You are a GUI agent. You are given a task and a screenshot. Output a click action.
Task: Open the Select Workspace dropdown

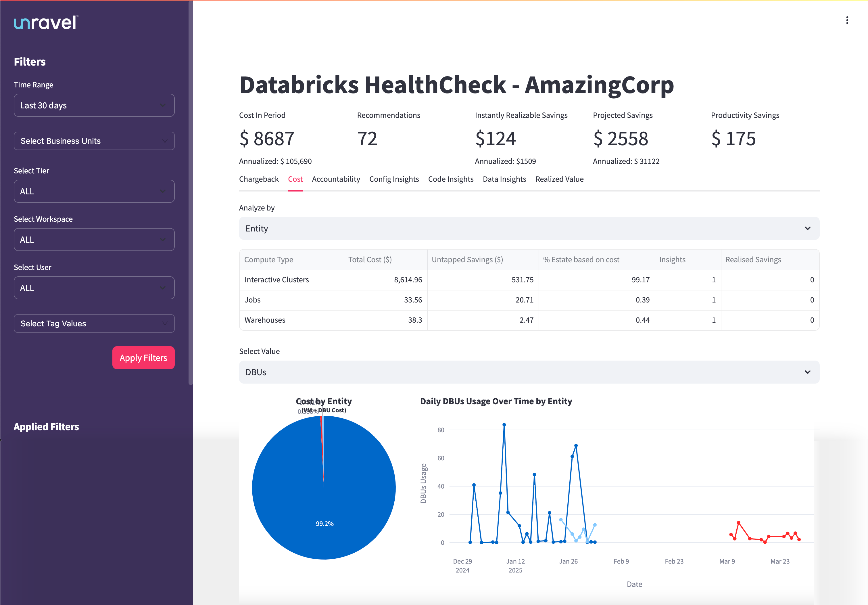coord(94,239)
